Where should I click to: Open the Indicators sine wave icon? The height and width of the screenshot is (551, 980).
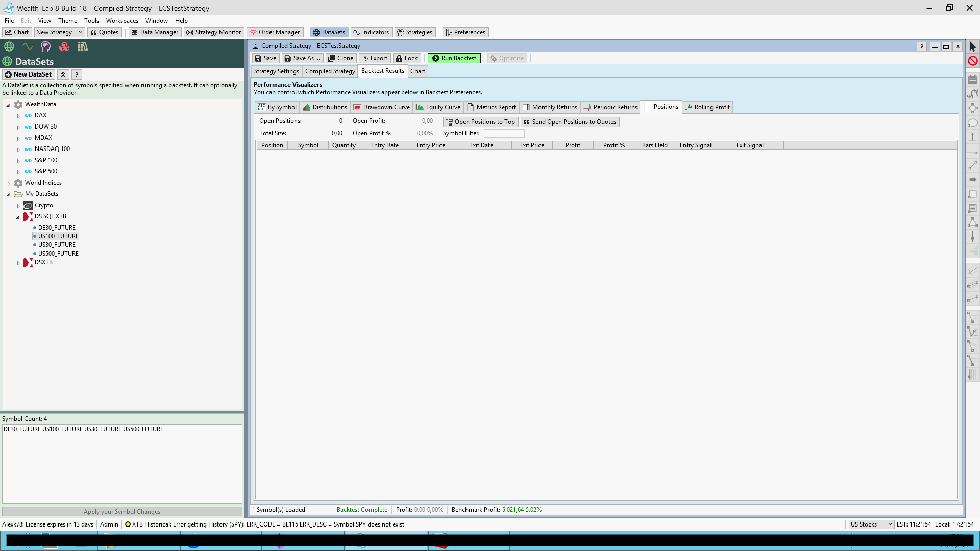click(x=28, y=46)
